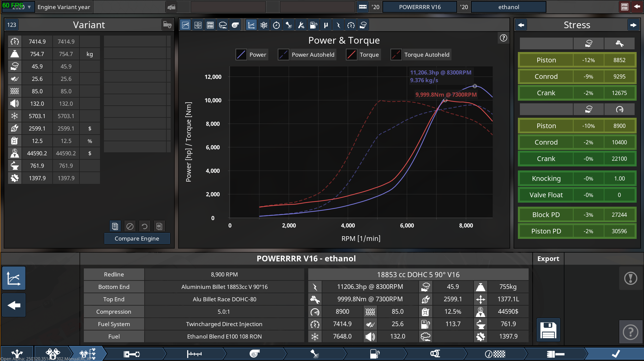
Task: Click the Torque red color swatch
Action: [351, 55]
